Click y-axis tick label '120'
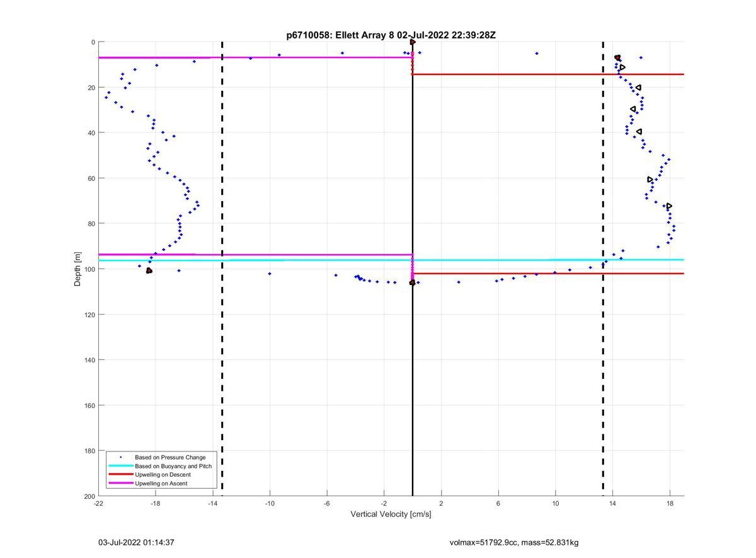This screenshot has width=756, height=558. (89, 315)
